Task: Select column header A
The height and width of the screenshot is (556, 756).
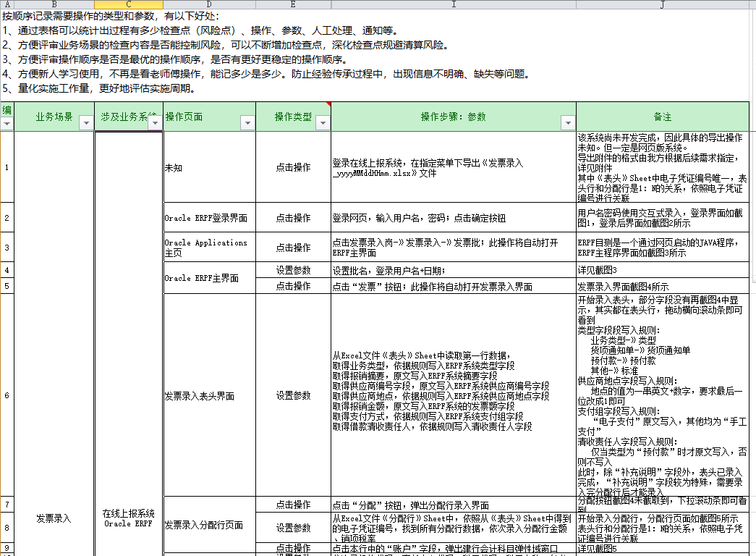Action: tap(7, 4)
